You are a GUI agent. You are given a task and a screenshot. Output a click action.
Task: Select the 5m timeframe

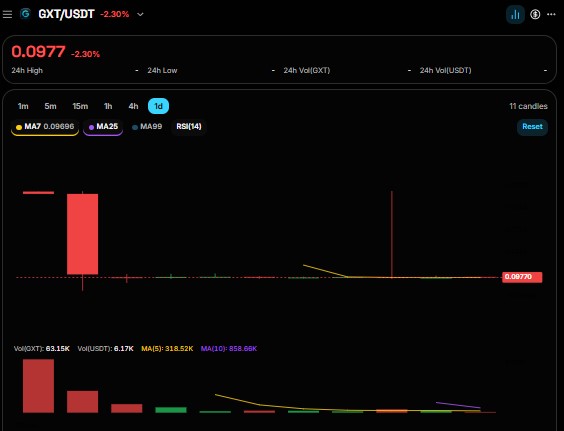(50, 106)
